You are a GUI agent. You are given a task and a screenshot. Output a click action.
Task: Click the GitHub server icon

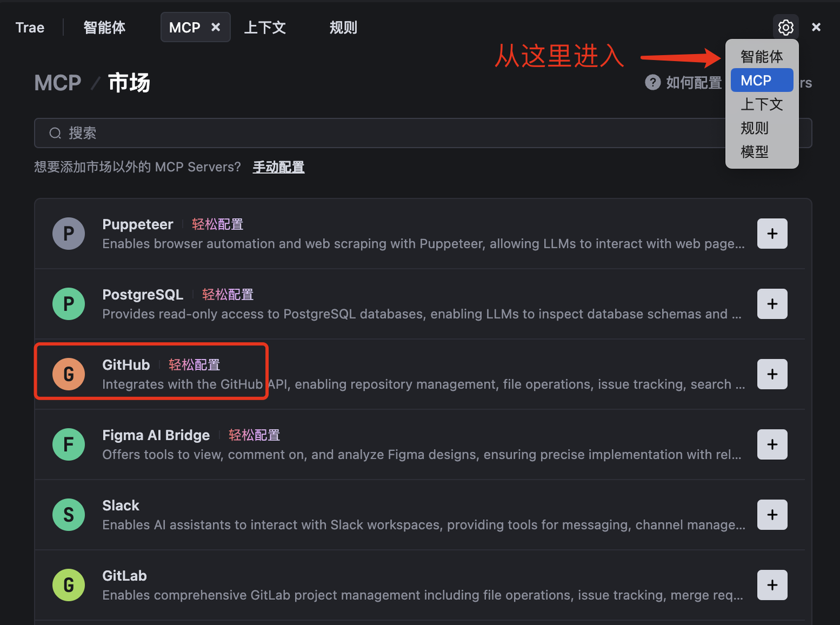click(68, 374)
